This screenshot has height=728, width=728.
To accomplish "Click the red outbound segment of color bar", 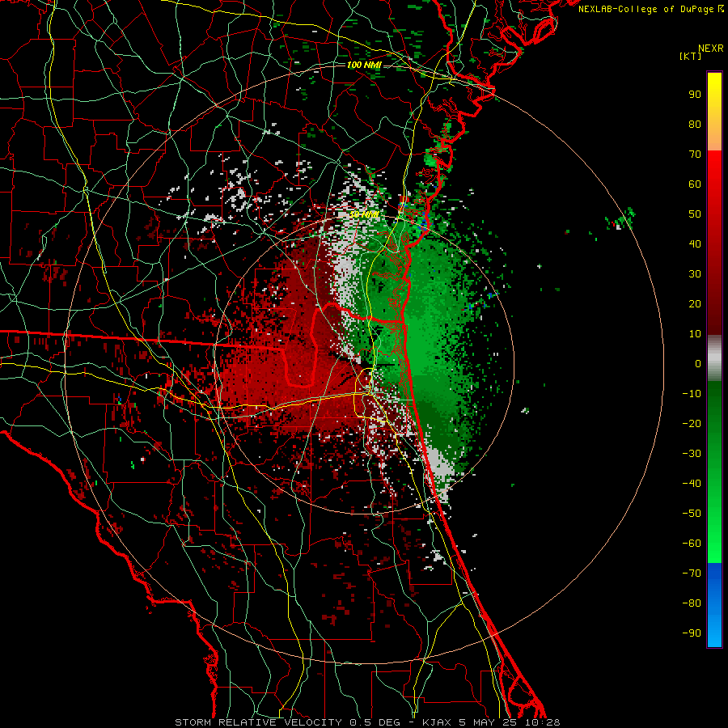I will [714, 243].
